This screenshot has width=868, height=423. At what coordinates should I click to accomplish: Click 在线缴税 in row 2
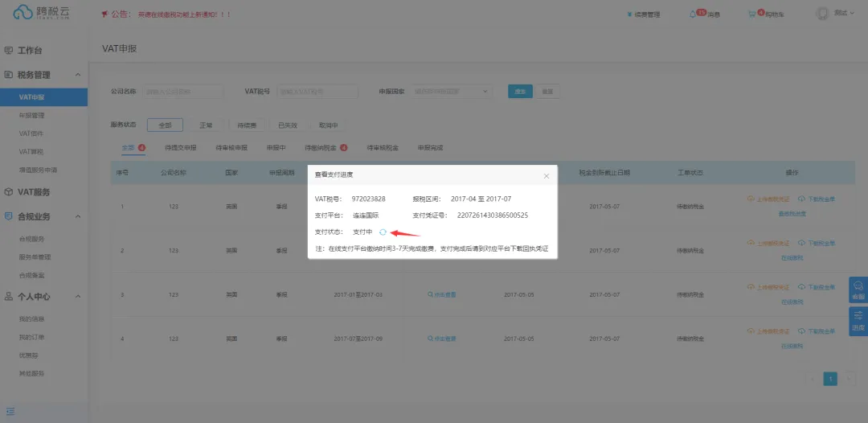pos(792,258)
